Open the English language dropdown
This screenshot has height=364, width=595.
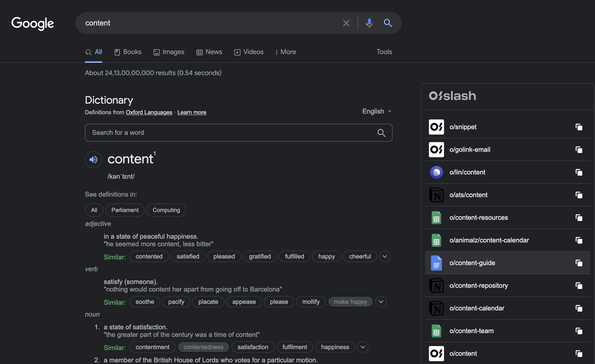click(377, 111)
